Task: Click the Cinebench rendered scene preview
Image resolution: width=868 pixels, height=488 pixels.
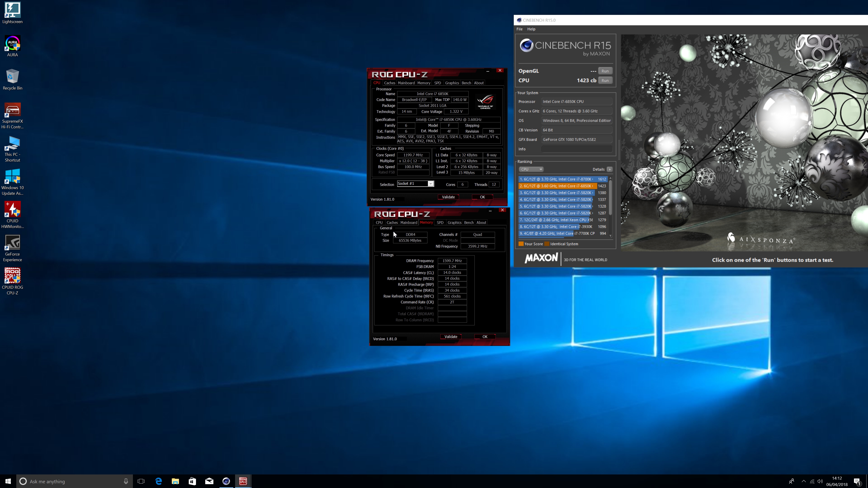Action: click(x=744, y=143)
